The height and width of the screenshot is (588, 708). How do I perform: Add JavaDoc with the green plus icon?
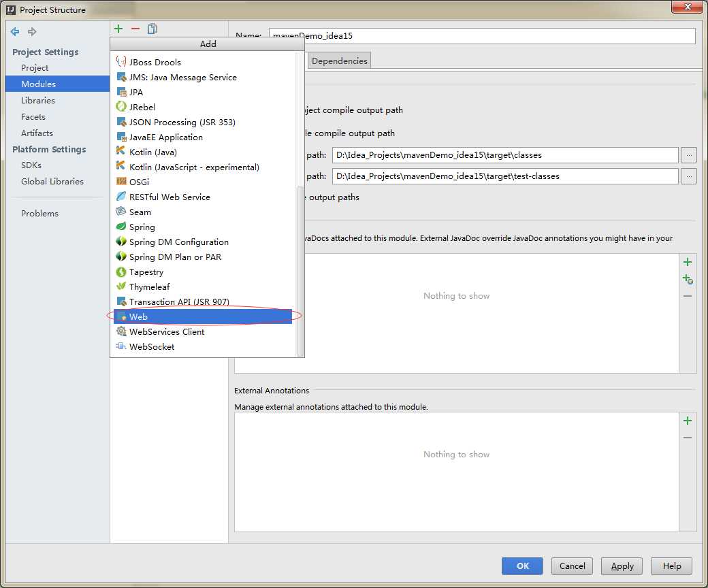pyautogui.click(x=687, y=262)
